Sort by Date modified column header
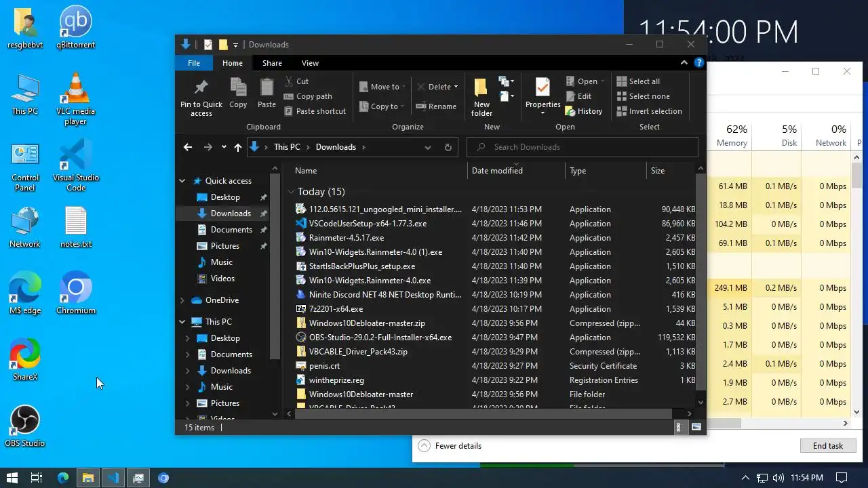Screen dimensions: 868x488 point(515,171)
